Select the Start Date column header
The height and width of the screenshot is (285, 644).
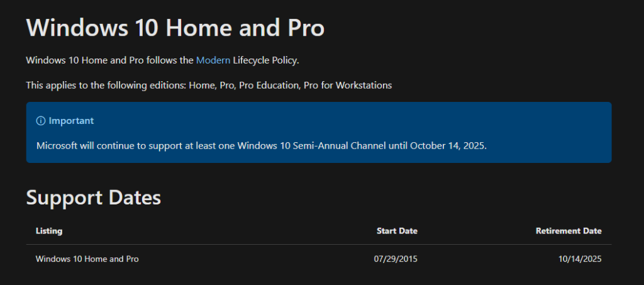(x=397, y=231)
